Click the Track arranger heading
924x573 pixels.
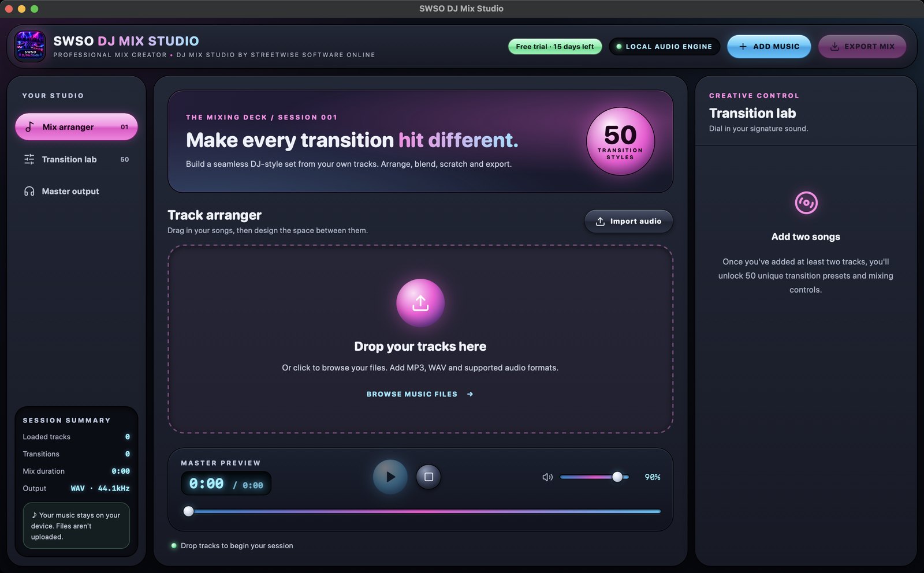coord(214,215)
